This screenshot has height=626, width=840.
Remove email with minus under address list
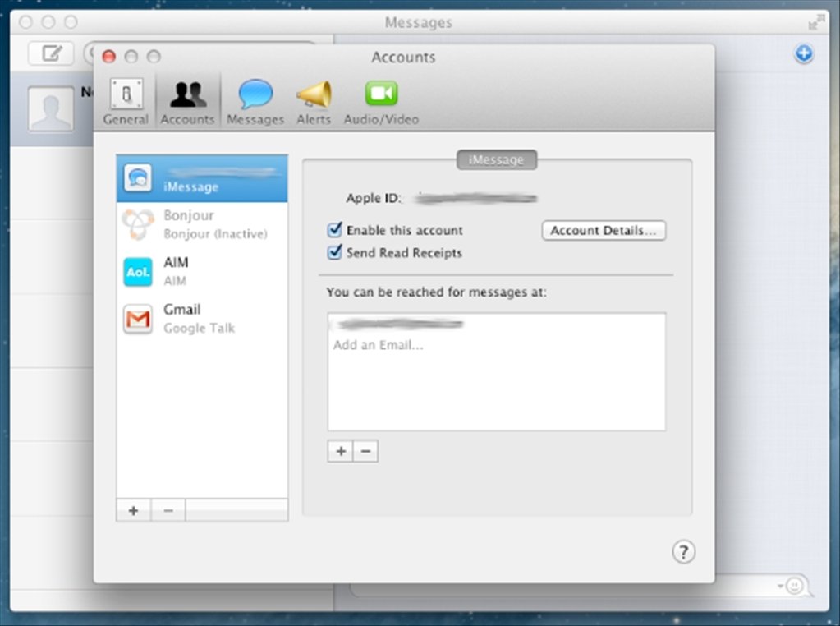pyautogui.click(x=365, y=451)
